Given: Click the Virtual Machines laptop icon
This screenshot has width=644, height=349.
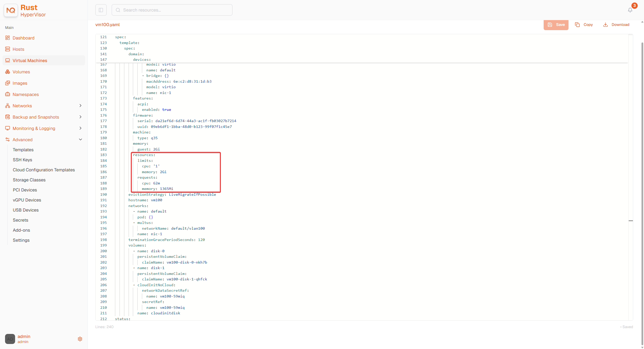Looking at the screenshot, I should coord(8,60).
